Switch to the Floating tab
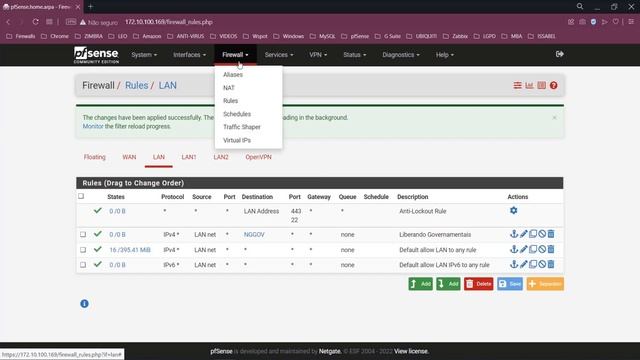 tap(95, 157)
